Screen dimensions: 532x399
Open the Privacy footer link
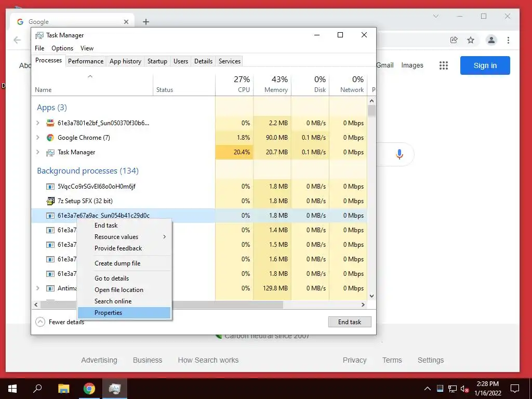click(x=354, y=360)
